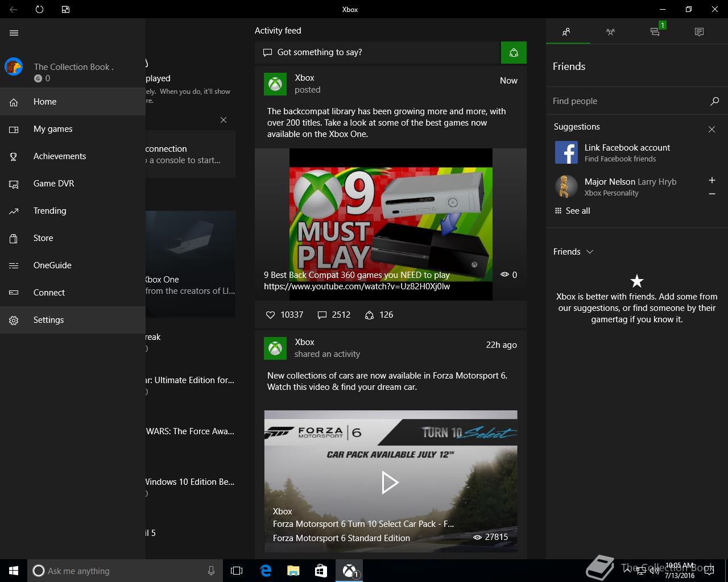Open Task View on the taskbar
Viewport: 728px width, 582px height.
(237, 571)
